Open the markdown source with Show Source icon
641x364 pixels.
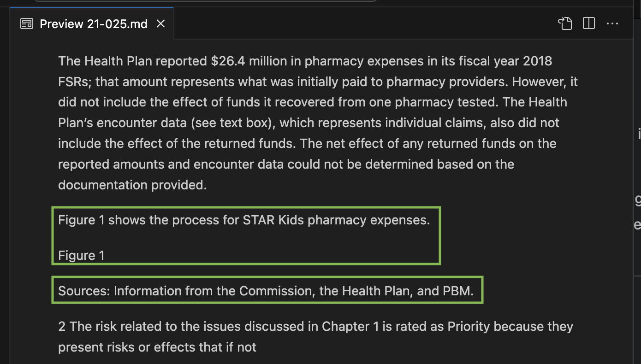click(x=565, y=23)
